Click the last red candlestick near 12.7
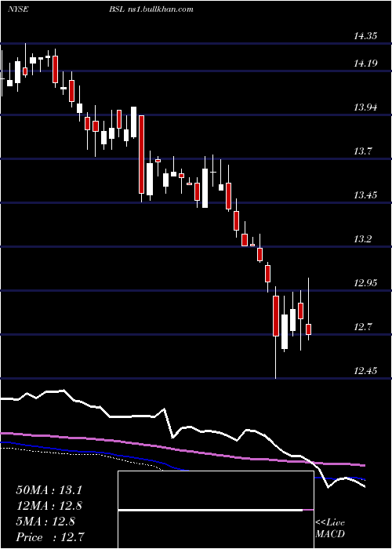The width and height of the screenshot is (392, 549). coord(308,329)
